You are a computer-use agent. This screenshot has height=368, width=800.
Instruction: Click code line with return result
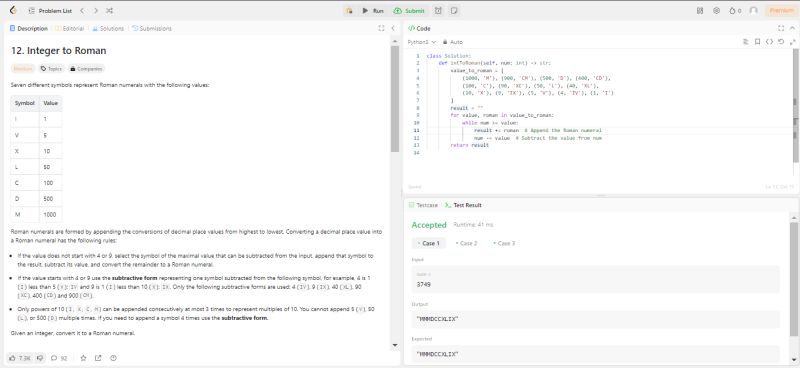469,145
